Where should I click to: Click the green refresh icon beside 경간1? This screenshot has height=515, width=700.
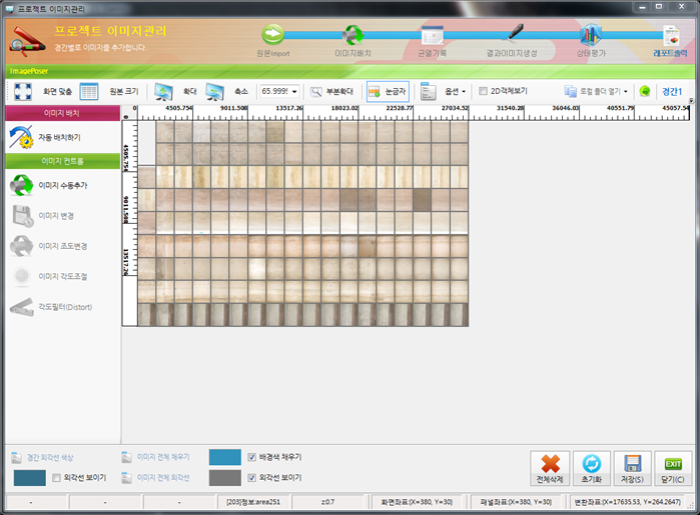(x=645, y=91)
